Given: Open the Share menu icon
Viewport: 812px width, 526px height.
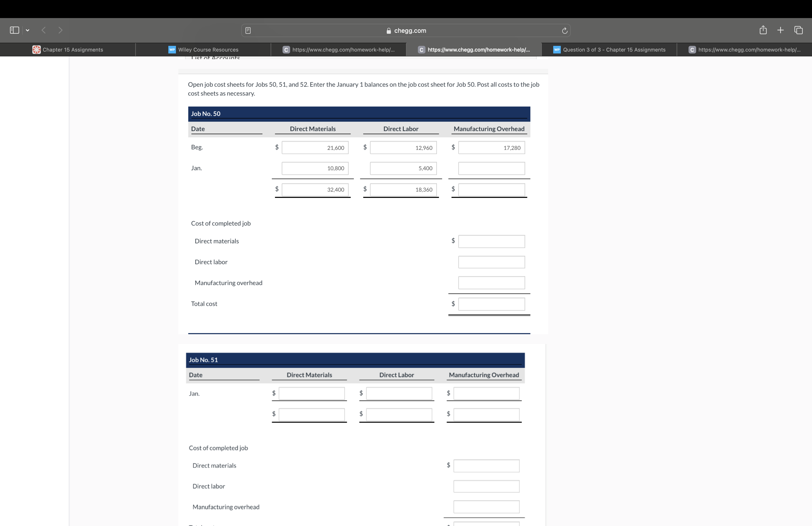Looking at the screenshot, I should tap(763, 30).
